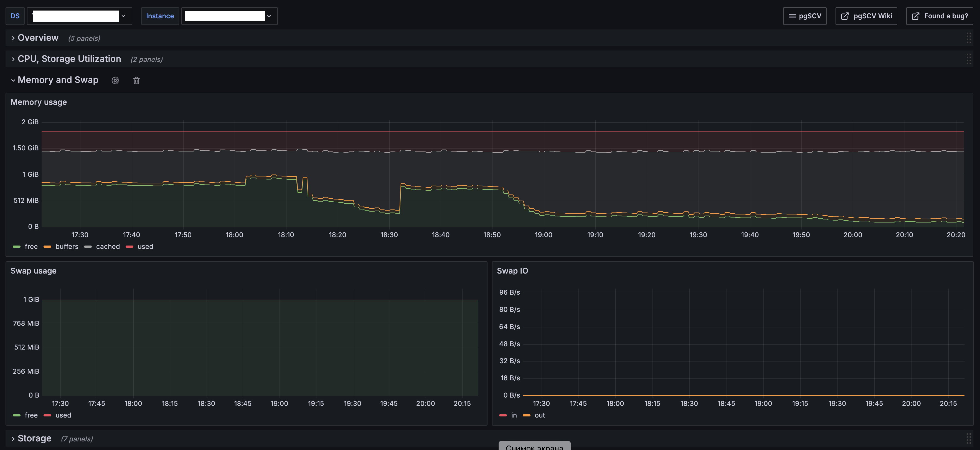
Task: Toggle cached series in Memory usage legend
Action: [x=108, y=247]
